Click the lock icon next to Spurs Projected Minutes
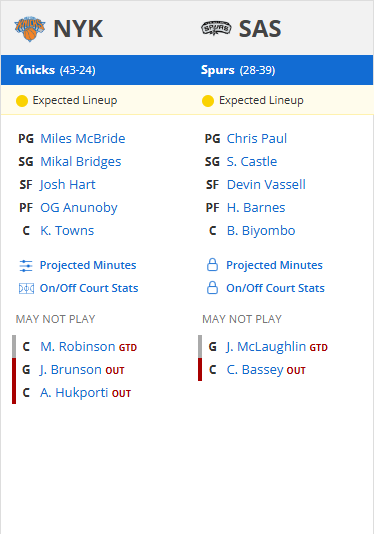The image size is (374, 534). click(x=213, y=265)
